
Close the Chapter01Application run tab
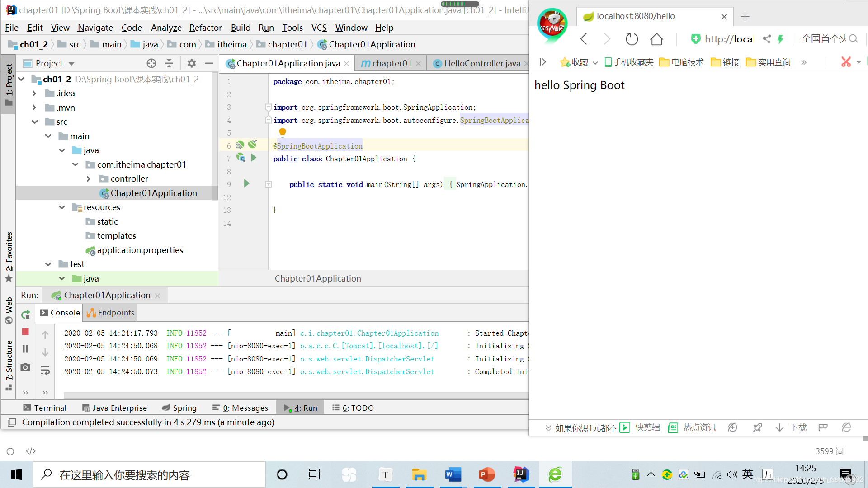[157, 296]
